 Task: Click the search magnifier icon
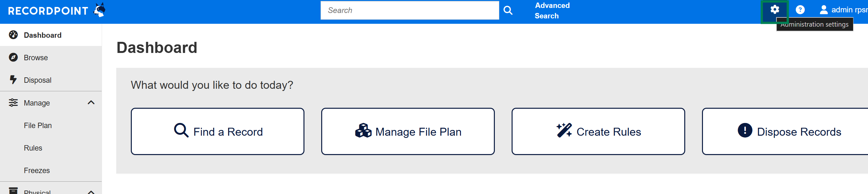click(x=508, y=10)
